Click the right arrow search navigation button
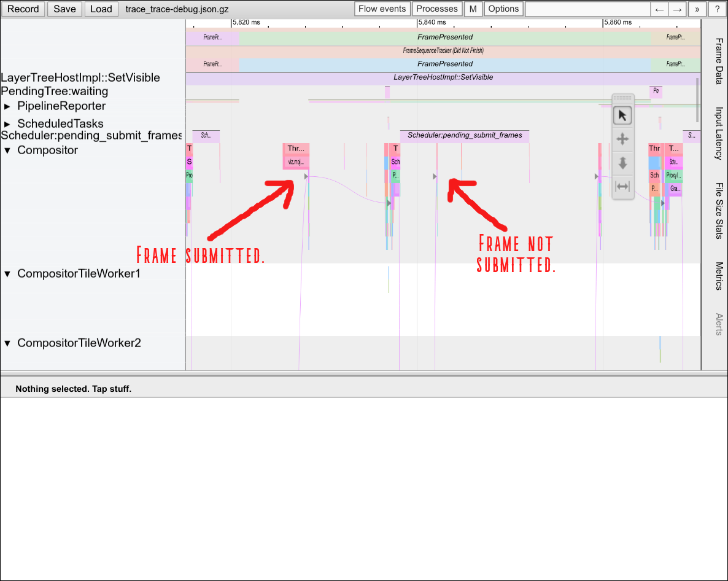 pyautogui.click(x=677, y=9)
